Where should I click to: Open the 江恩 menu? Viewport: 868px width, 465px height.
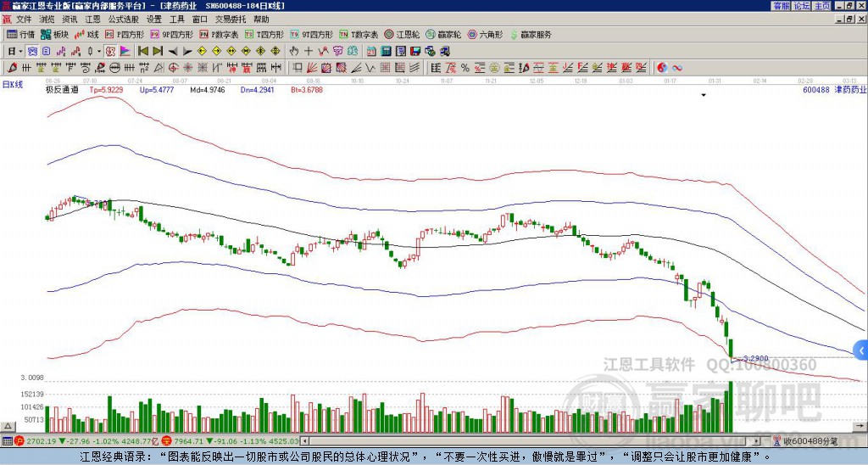[93, 20]
